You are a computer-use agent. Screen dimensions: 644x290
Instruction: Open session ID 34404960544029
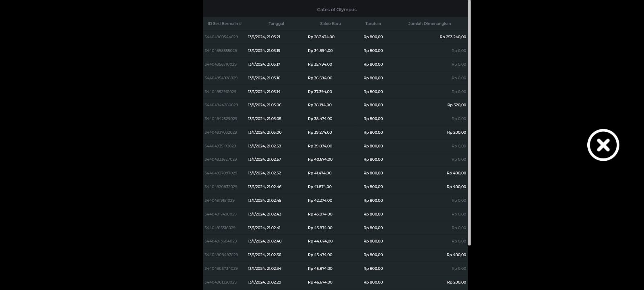click(221, 37)
